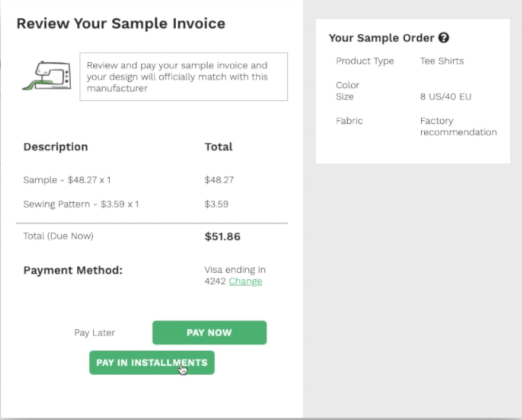Click the Tee Shirts product type value
This screenshot has width=522, height=420.
(x=442, y=61)
